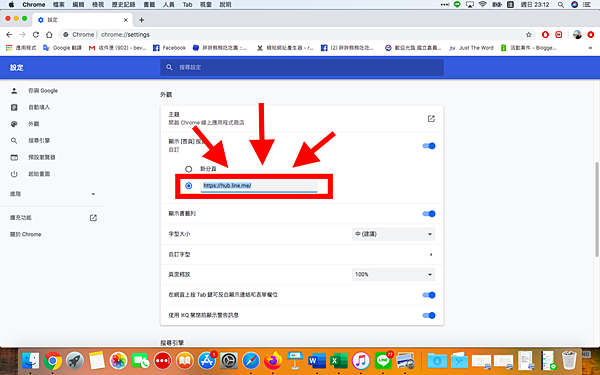Show the hidden bookmarks overflow chevron

pos(590,48)
